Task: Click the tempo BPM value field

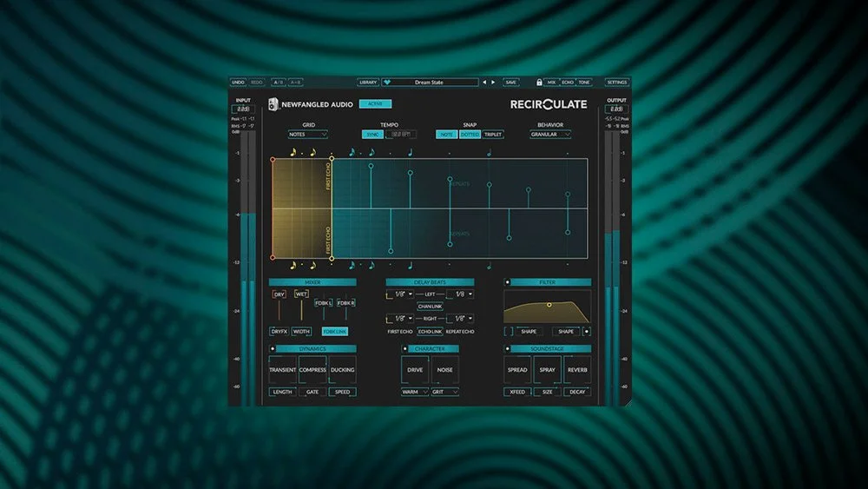Action: pyautogui.click(x=401, y=135)
